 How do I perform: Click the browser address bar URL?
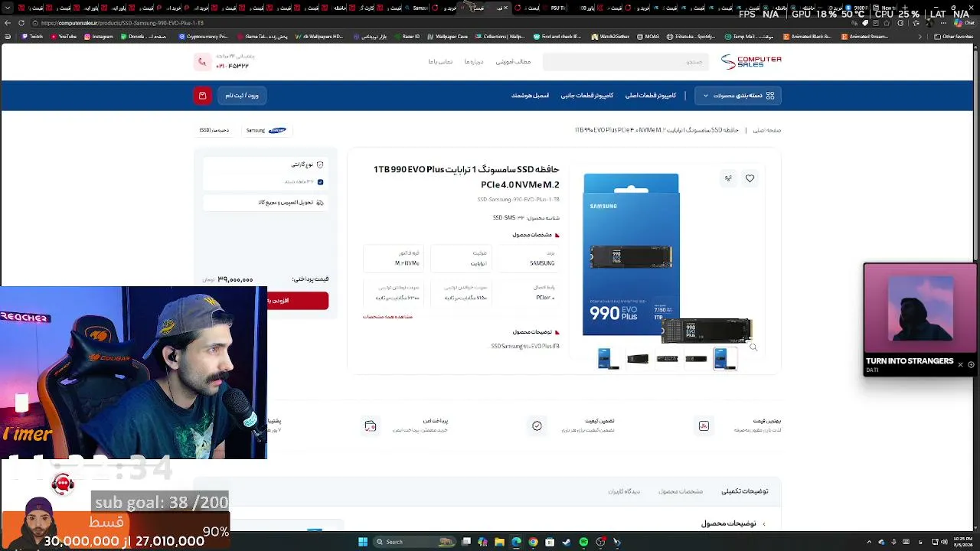click(122, 23)
